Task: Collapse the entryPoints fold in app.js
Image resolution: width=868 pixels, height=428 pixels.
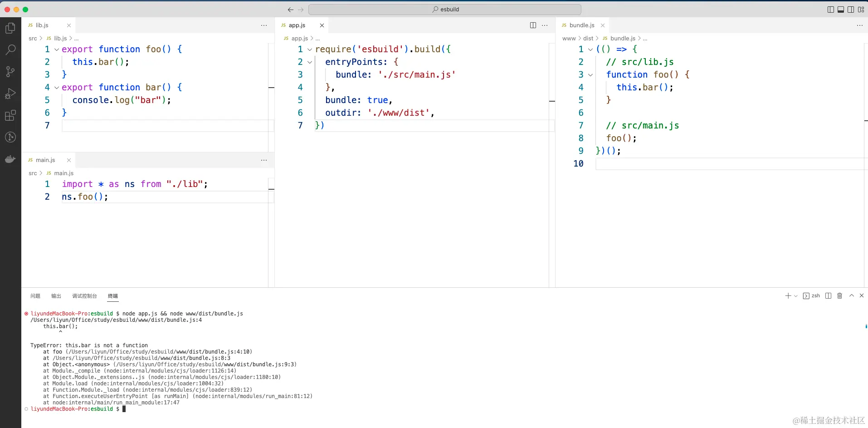Action: 310,62
